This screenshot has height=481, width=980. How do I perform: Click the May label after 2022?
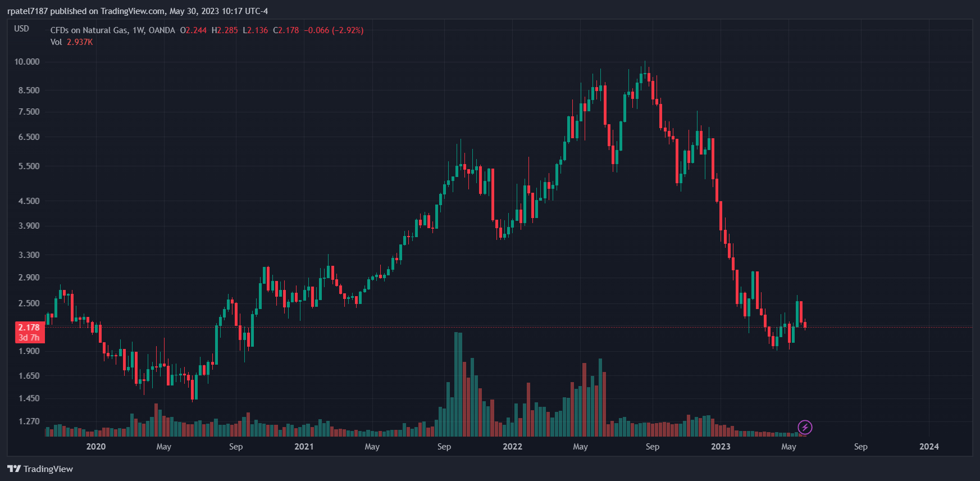pos(581,447)
